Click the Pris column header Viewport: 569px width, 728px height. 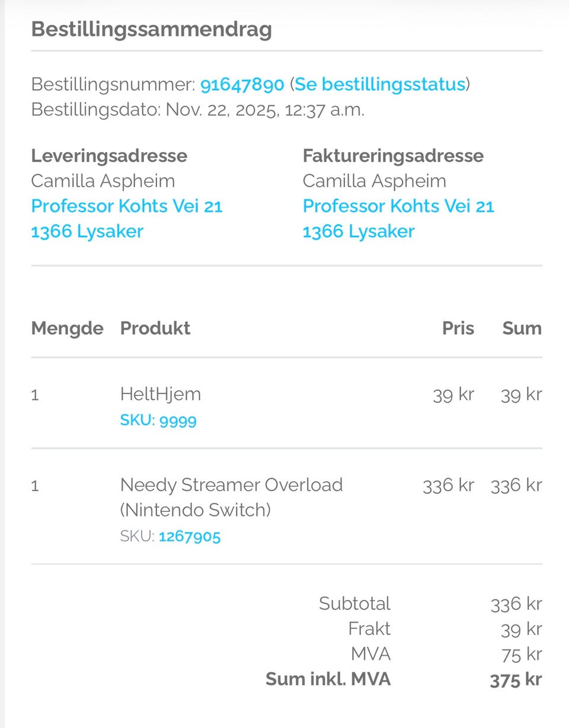coord(458,328)
